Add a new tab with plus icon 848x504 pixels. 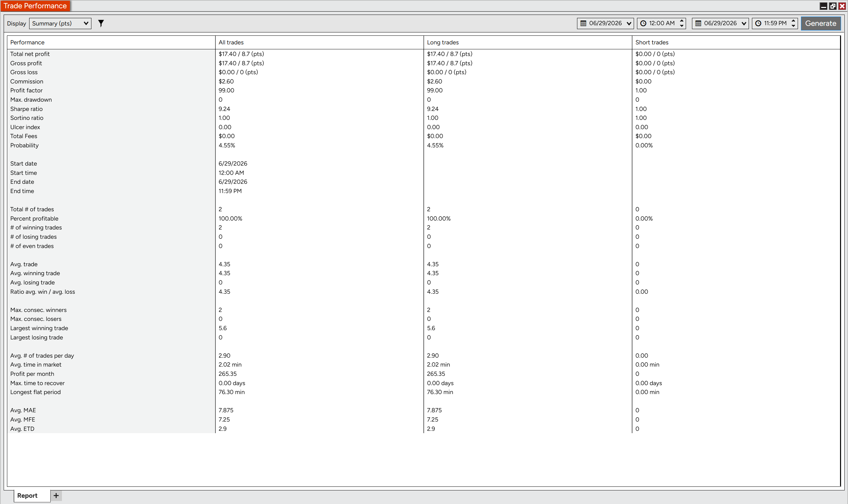pyautogui.click(x=56, y=495)
